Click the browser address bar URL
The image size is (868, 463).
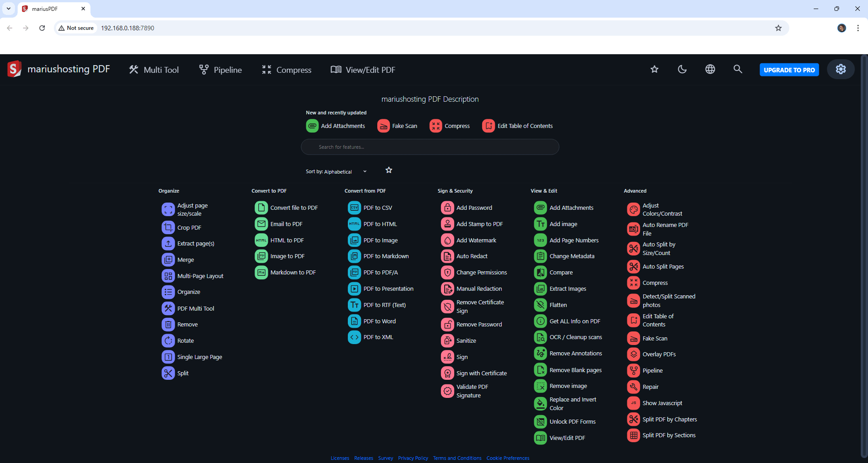click(x=128, y=28)
